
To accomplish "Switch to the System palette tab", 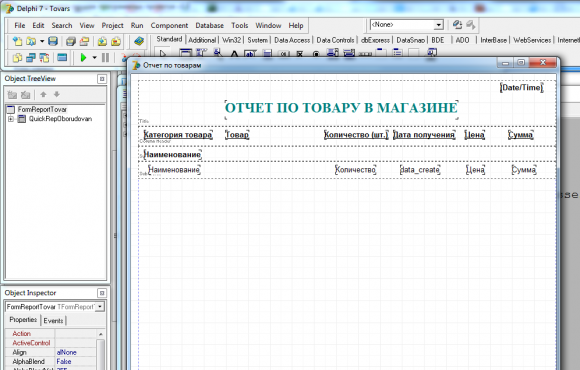I will [x=258, y=40].
